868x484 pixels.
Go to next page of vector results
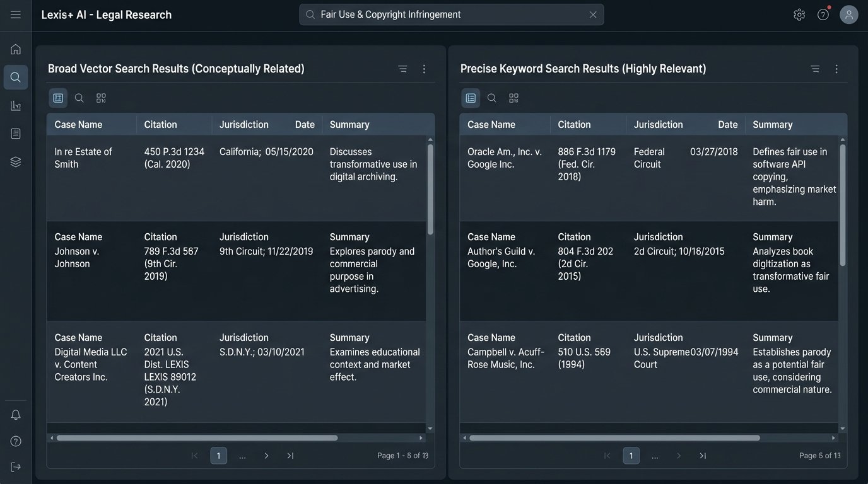point(266,455)
